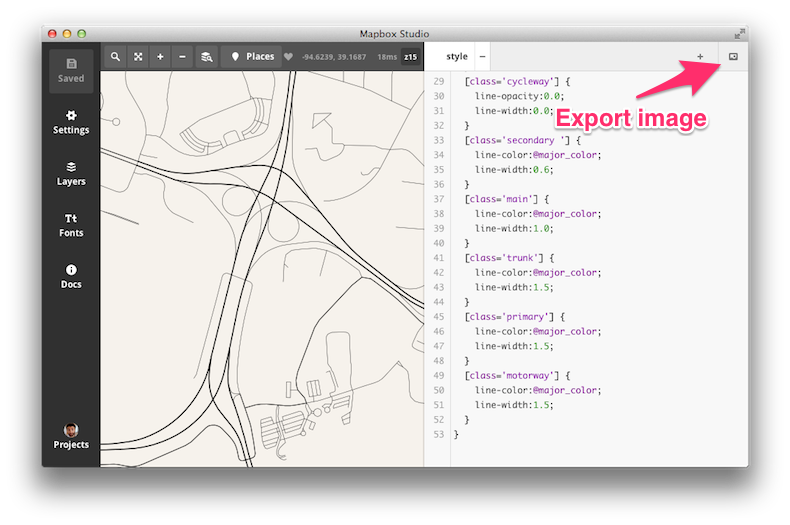The width and height of the screenshot is (790, 525).
Task: Open the Docs panel
Action: (71, 277)
